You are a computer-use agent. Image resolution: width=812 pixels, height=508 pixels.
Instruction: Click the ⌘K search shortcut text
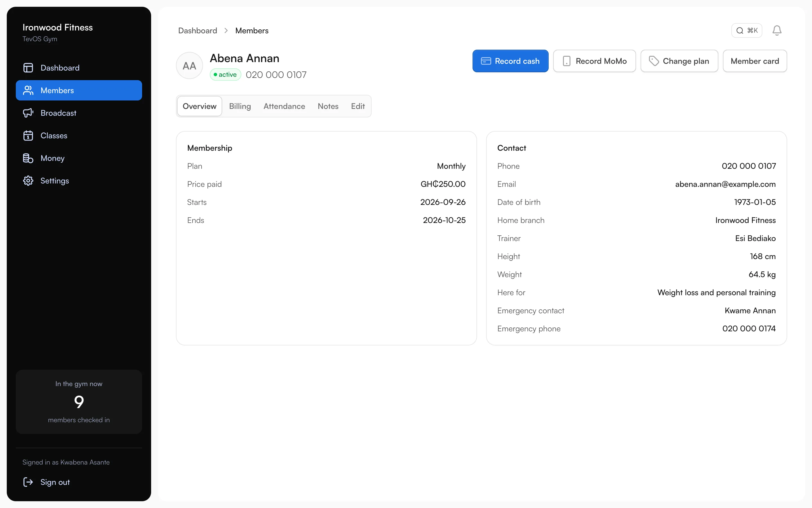pos(753,30)
